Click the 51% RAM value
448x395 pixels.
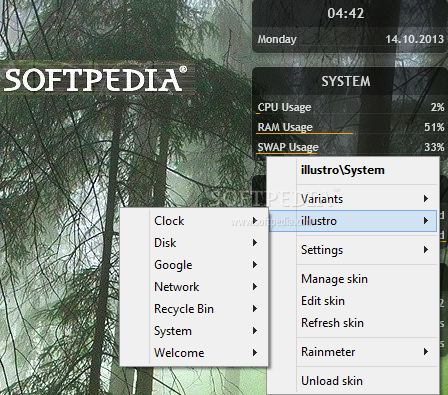pos(434,127)
